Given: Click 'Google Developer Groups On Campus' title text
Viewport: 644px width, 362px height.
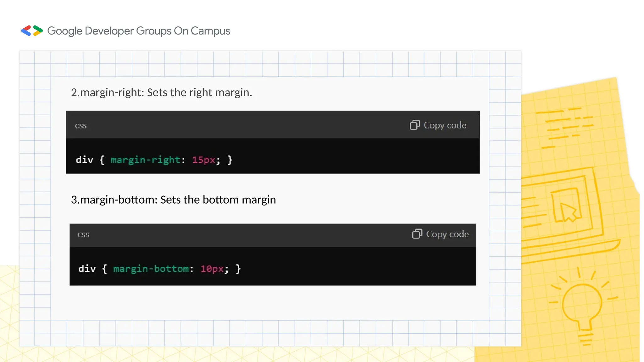Looking at the screenshot, I should 139,31.
